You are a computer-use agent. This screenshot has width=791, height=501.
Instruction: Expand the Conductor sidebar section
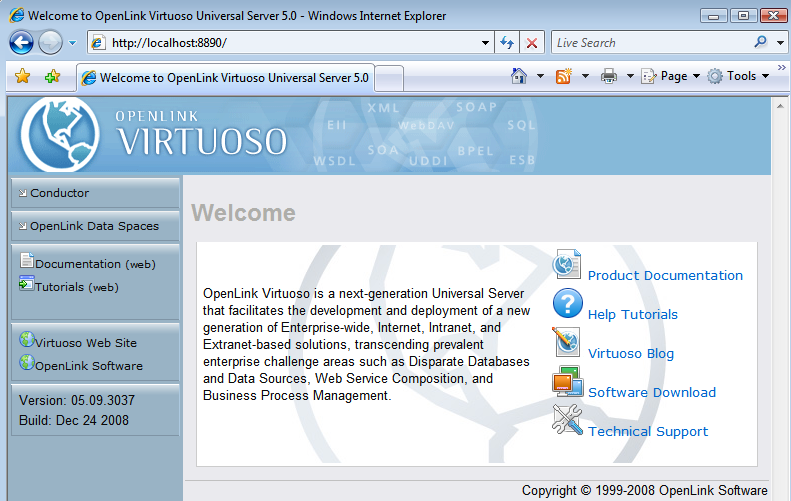click(59, 193)
